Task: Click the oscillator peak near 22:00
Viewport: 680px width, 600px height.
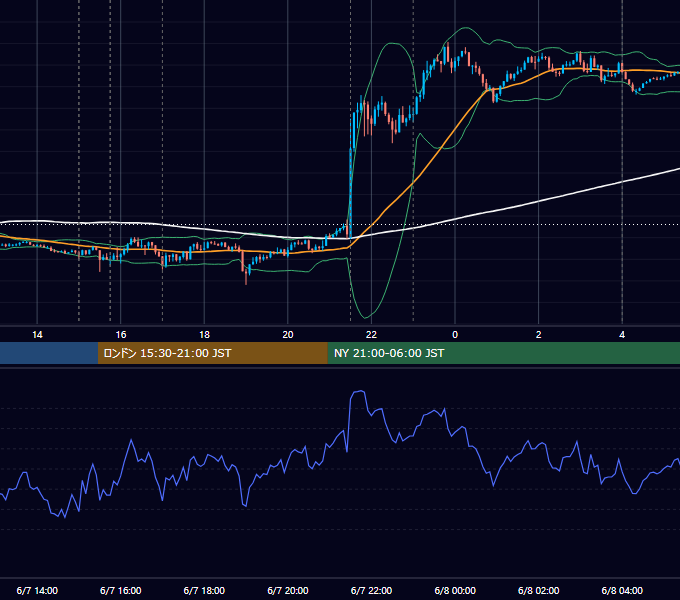Action: (x=359, y=391)
